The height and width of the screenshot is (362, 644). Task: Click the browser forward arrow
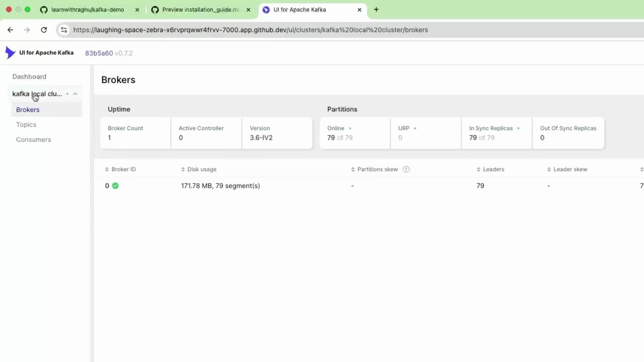coord(27,30)
